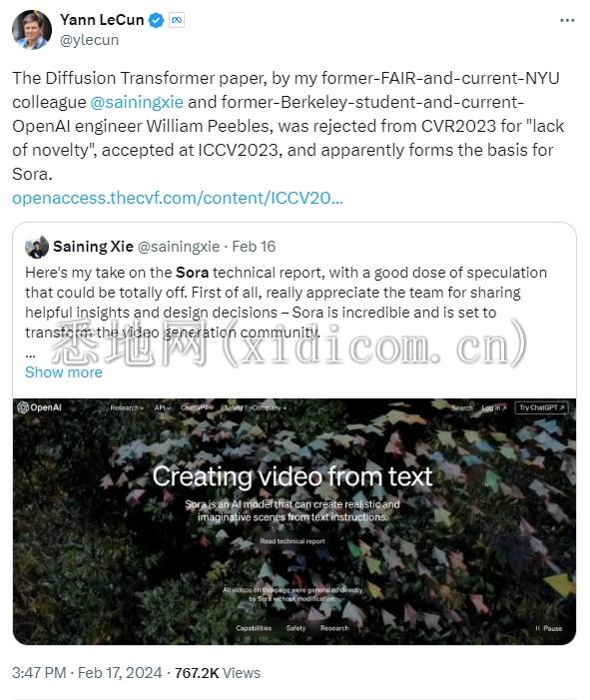Open Yann LeCun's profile avatar
Image resolution: width=590 pixels, height=700 pixels.
pos(32,30)
